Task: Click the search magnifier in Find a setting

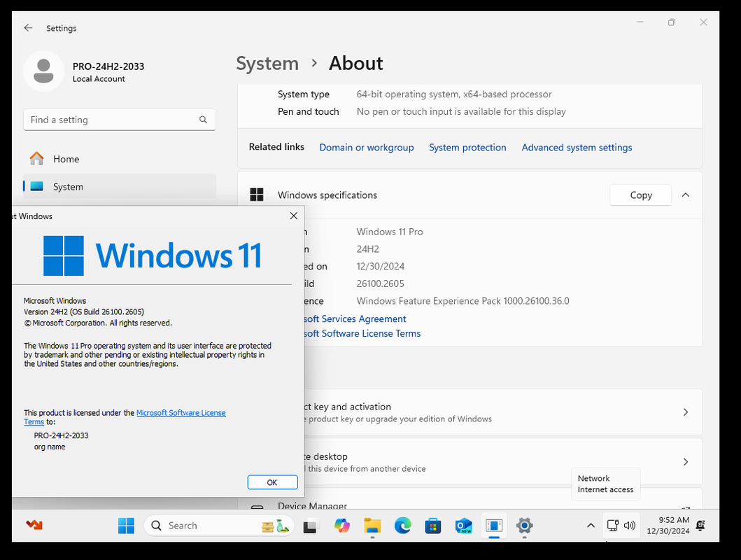Action: [203, 120]
